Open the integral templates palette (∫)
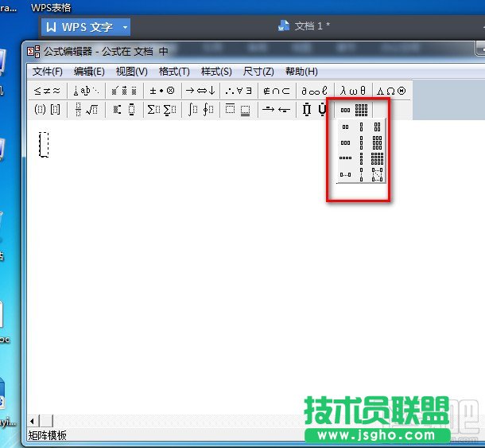The height and width of the screenshot is (448, 485). pyautogui.click(x=200, y=109)
